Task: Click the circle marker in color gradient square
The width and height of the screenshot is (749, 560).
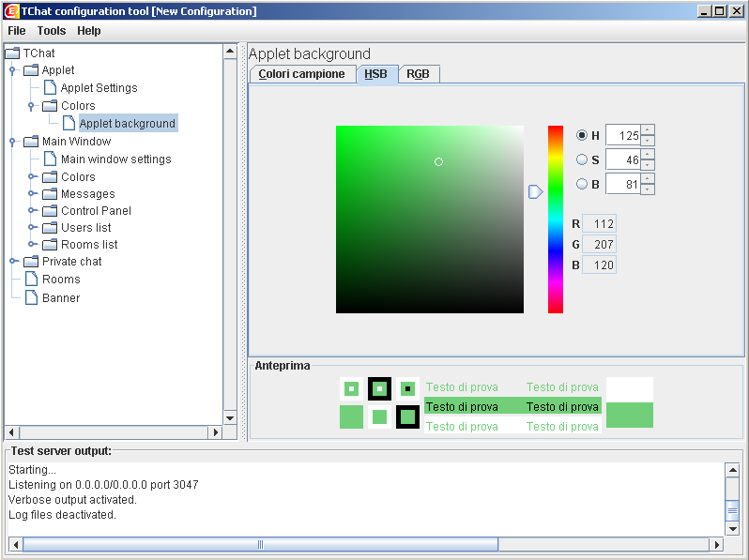Action: pyautogui.click(x=438, y=162)
